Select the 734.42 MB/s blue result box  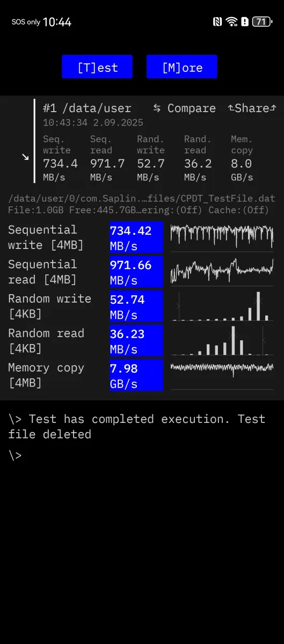(136, 237)
